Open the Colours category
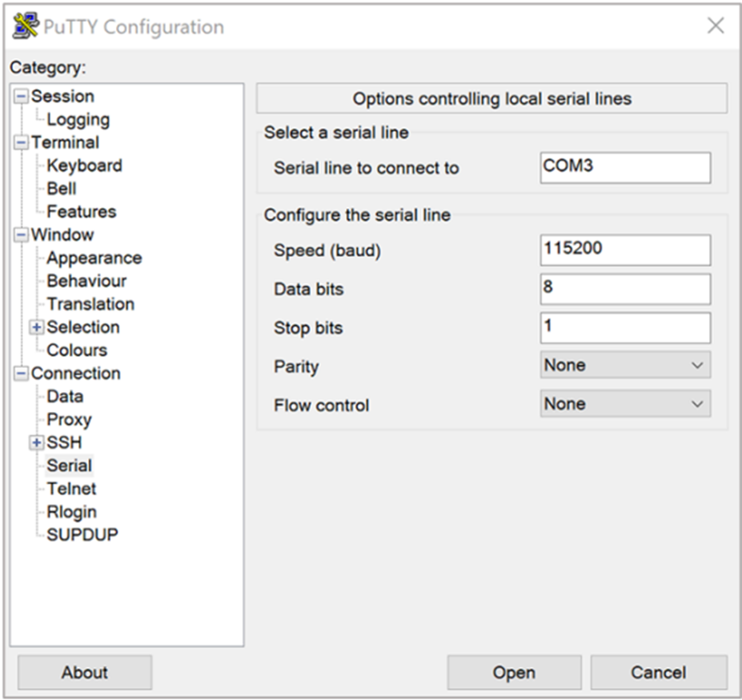The width and height of the screenshot is (742, 700). click(x=77, y=350)
